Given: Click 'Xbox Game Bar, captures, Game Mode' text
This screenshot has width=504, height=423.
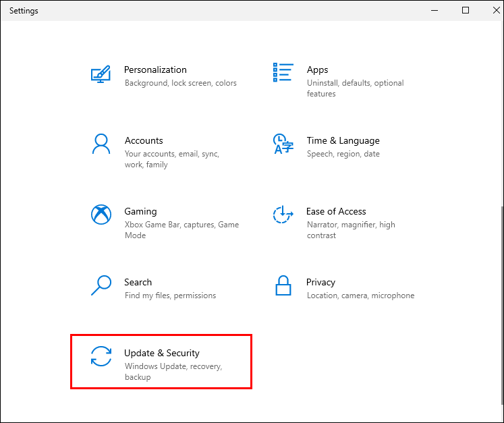Looking at the screenshot, I should pyautogui.click(x=181, y=230).
